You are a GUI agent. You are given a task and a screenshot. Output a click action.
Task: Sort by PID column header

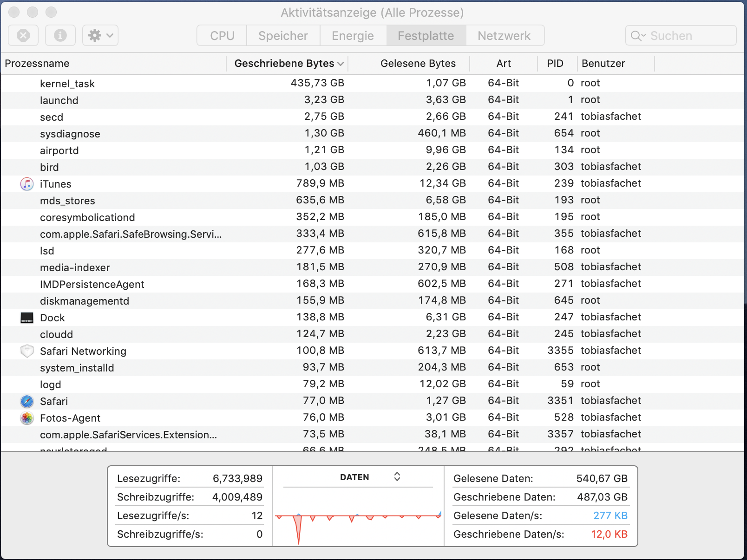click(557, 64)
